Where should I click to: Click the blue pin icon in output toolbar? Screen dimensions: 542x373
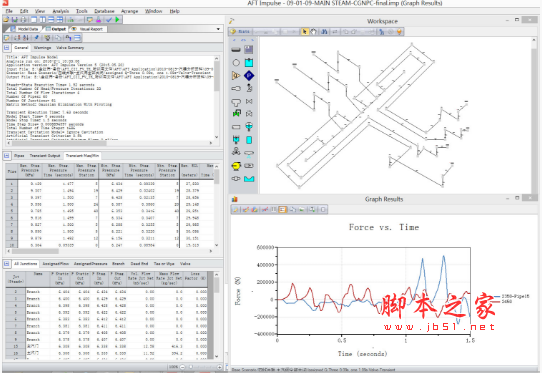pyautogui.click(x=36, y=38)
